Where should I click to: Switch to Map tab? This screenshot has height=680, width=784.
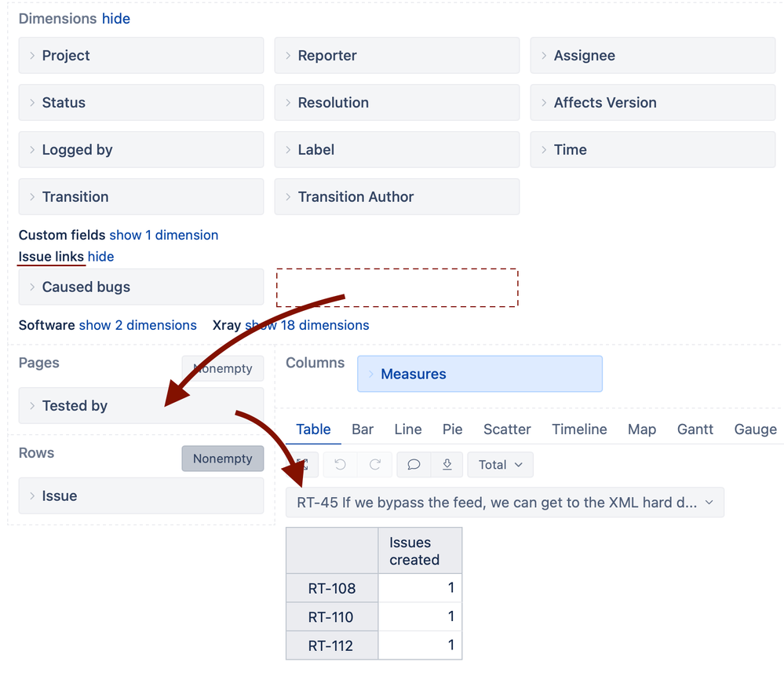[x=642, y=430]
